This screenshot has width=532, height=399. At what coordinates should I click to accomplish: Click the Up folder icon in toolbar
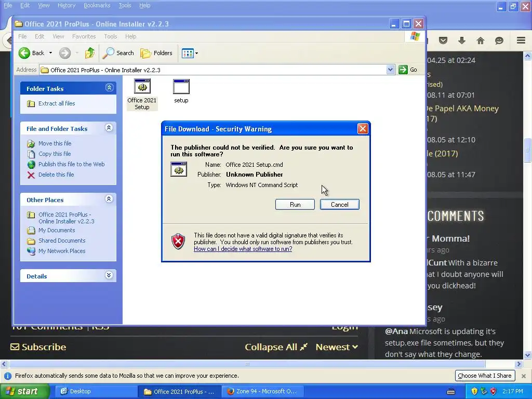[x=89, y=53]
